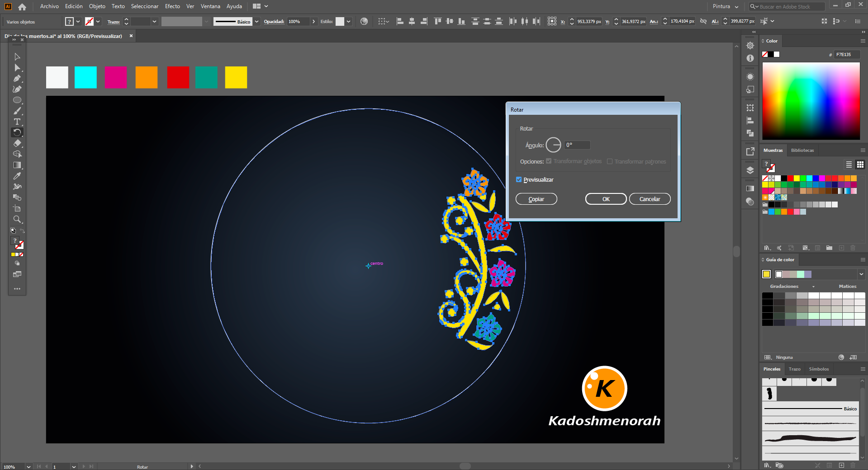Viewport: 868px width, 470px height.
Task: Open the Layers panel icon
Action: click(x=750, y=170)
